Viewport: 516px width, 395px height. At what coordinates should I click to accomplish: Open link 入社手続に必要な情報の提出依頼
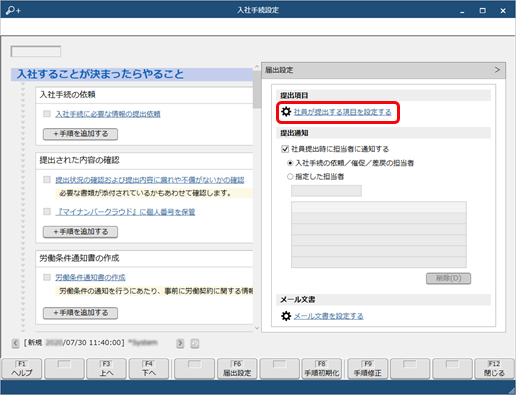tap(108, 114)
